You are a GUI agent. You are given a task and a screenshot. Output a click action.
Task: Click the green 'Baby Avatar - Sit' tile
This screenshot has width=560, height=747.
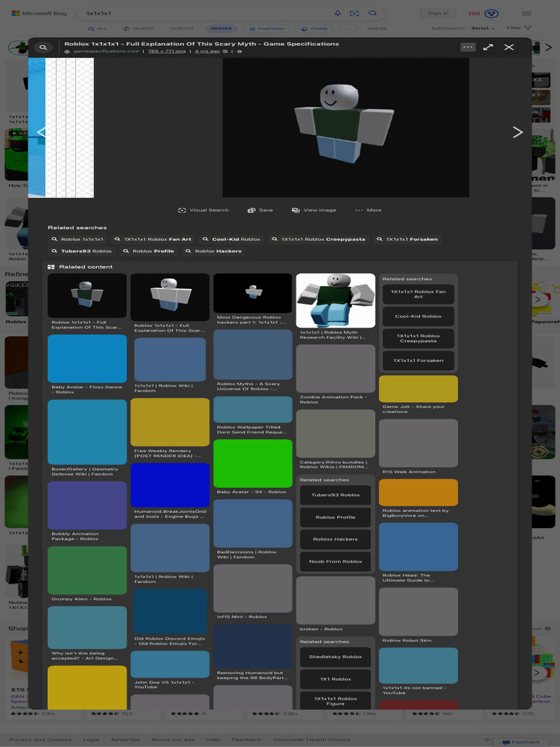click(x=252, y=463)
